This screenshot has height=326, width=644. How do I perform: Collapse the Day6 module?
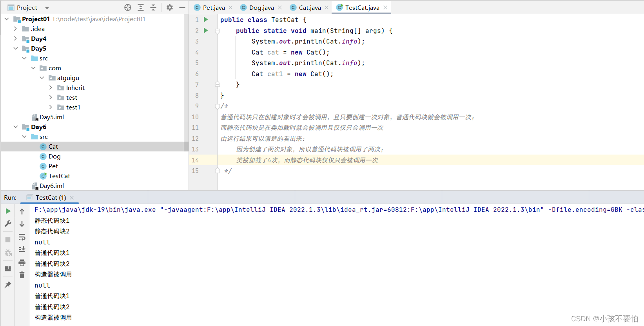[x=15, y=127]
